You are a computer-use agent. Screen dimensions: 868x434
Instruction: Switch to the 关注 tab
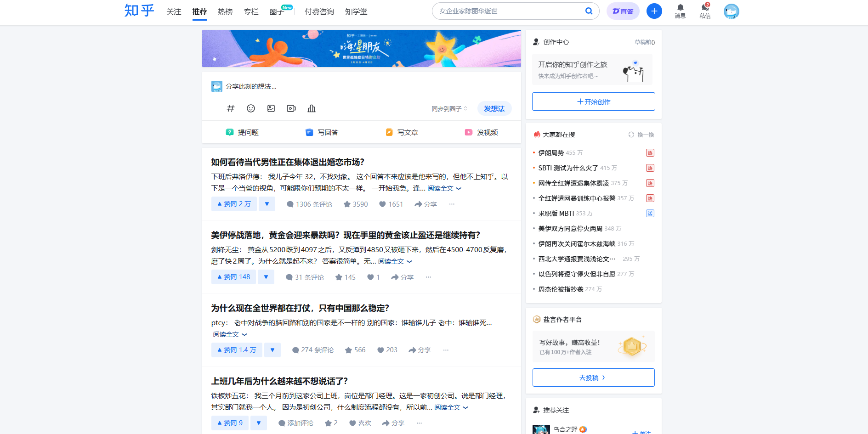click(173, 11)
